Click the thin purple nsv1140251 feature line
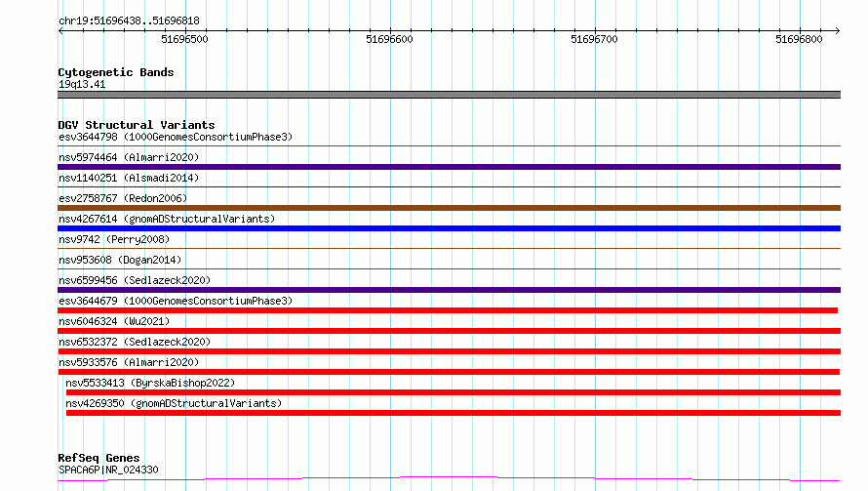This screenshot has height=491, width=868. 449,187
